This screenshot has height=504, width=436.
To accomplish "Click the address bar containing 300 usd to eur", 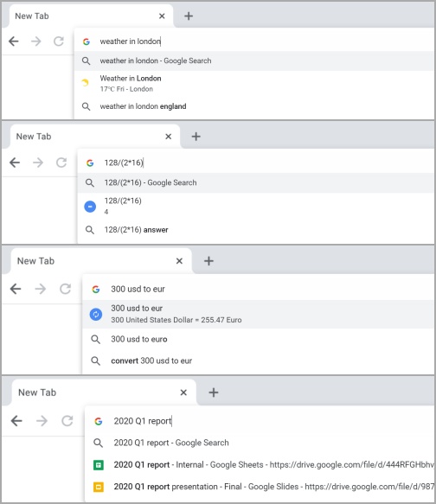I will pos(258,289).
